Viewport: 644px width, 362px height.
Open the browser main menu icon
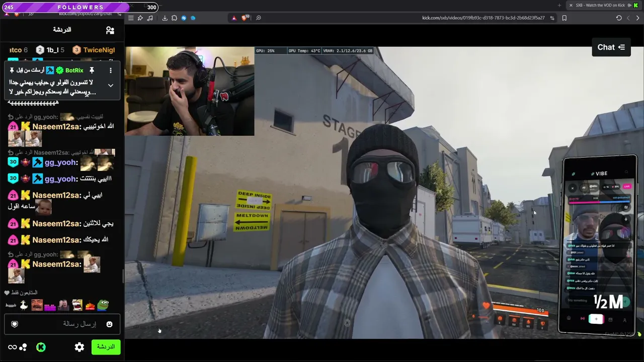pyautogui.click(x=131, y=18)
